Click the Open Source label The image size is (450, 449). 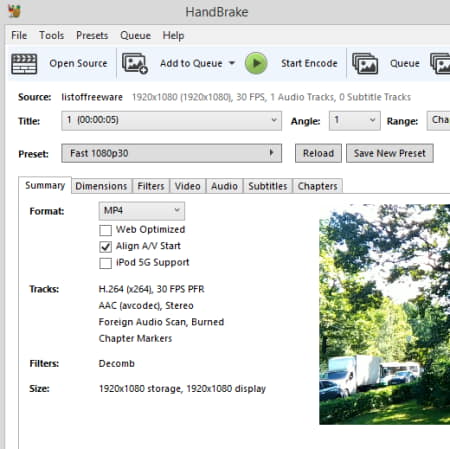point(78,63)
